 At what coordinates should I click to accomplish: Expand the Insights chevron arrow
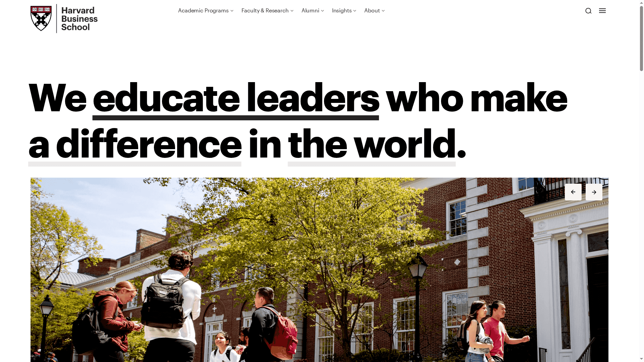click(x=355, y=11)
